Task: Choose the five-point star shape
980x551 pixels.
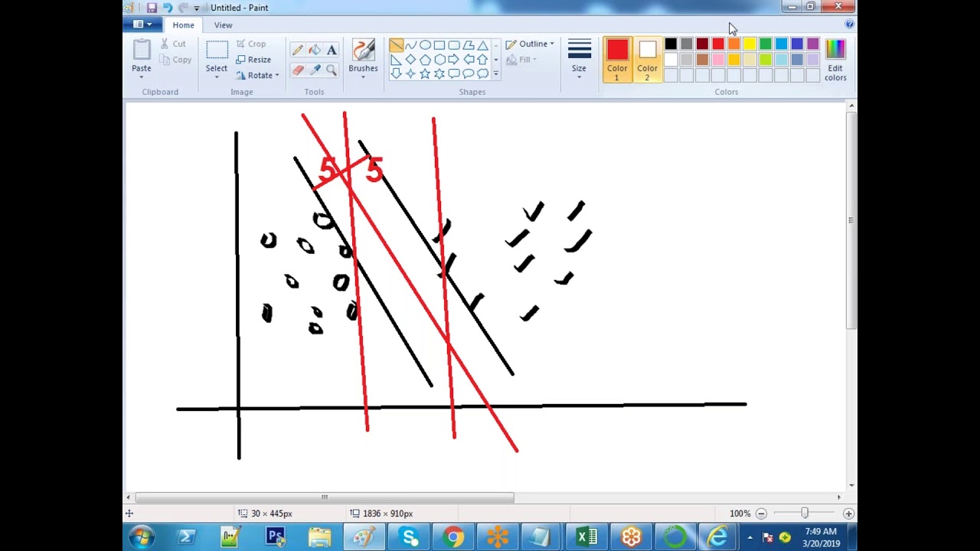Action: tap(425, 74)
